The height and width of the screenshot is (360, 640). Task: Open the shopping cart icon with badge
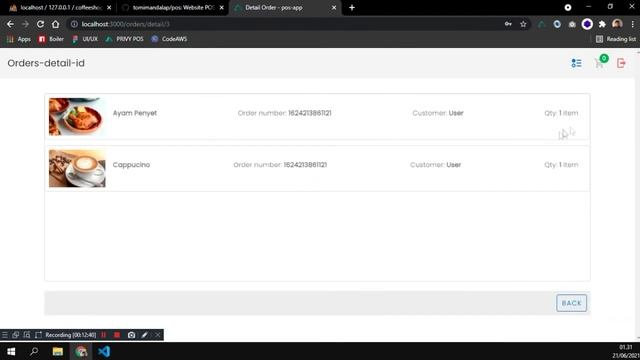tap(600, 62)
